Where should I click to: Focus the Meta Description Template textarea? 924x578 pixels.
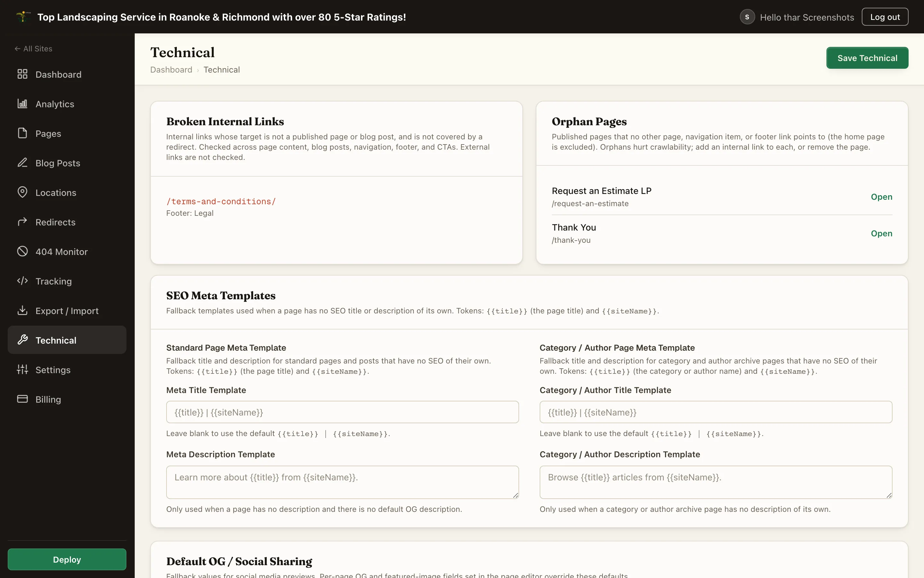(342, 482)
